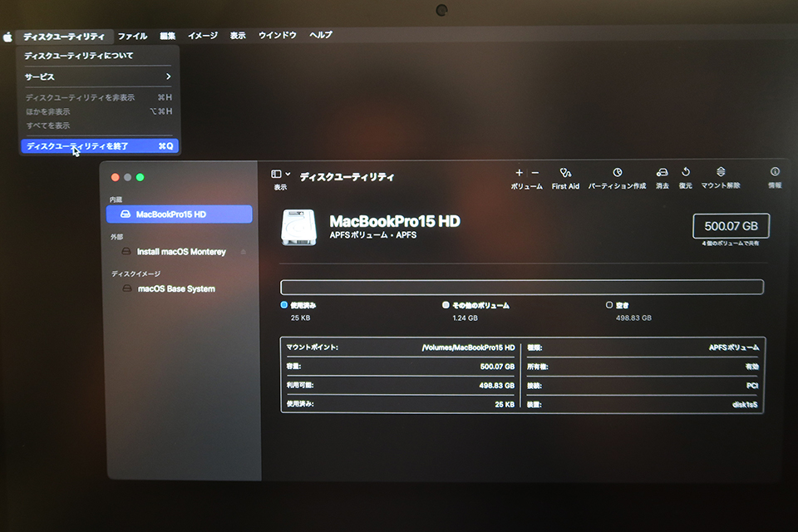This screenshot has height=532, width=798.
Task: Open the ウインドウ menu
Action: pyautogui.click(x=278, y=35)
